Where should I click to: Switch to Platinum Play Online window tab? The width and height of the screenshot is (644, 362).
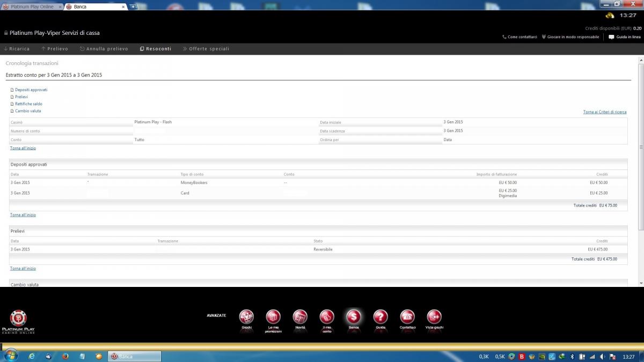[x=32, y=6]
